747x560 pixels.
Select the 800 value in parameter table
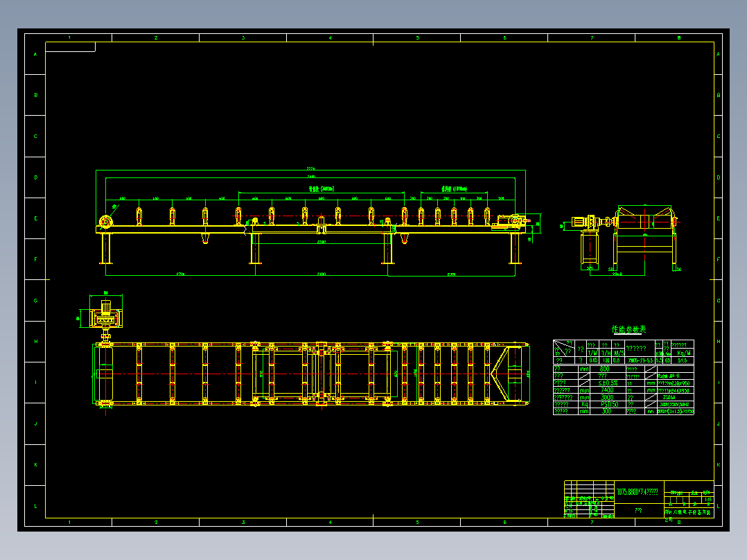pyautogui.click(x=604, y=369)
